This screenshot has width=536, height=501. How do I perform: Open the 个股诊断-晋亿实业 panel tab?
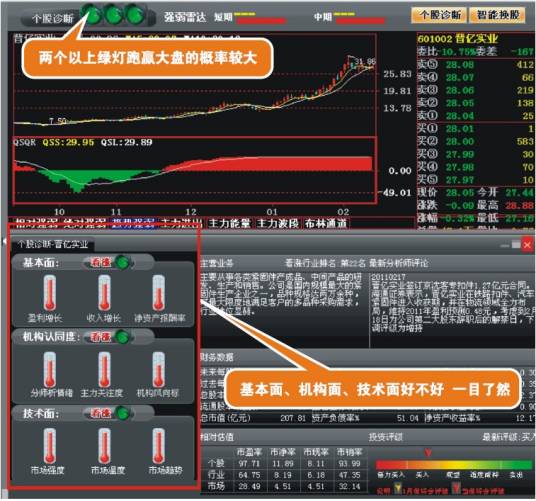(53, 244)
